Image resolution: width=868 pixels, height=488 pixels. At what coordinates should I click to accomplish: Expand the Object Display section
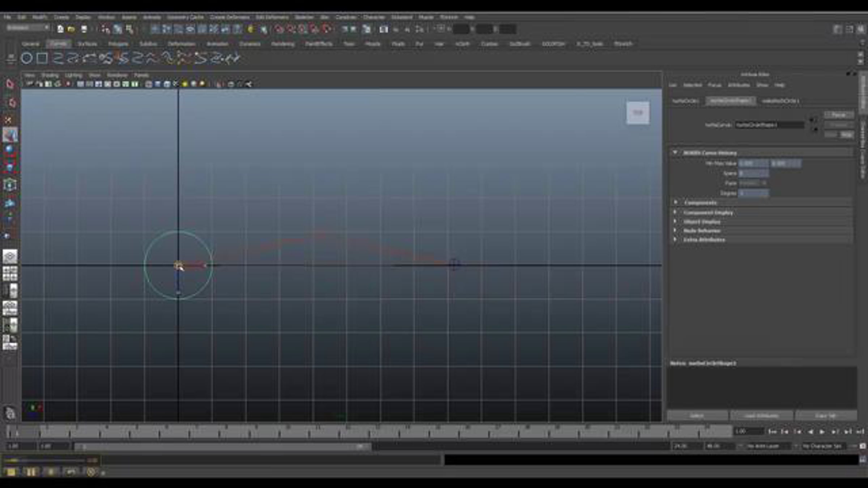click(675, 221)
